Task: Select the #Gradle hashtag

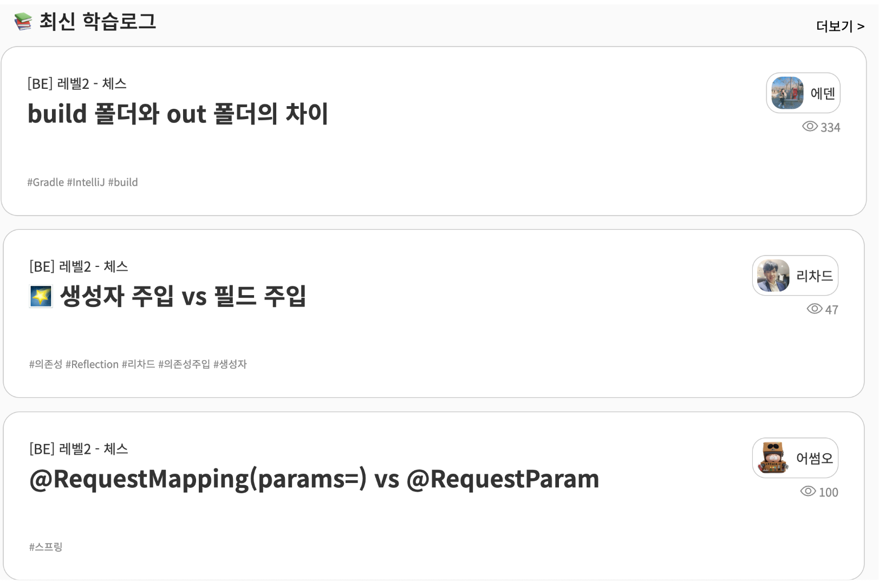Action: click(46, 182)
